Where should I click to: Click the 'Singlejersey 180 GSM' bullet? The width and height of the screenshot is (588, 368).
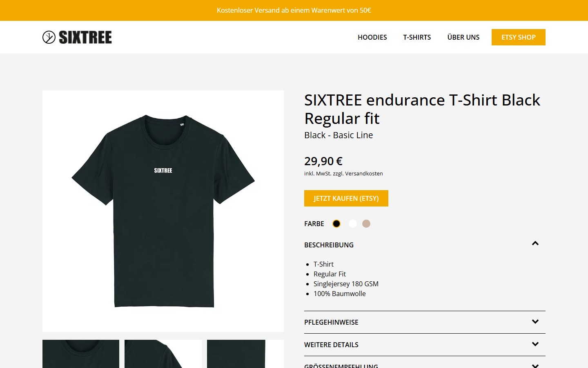pyautogui.click(x=346, y=284)
